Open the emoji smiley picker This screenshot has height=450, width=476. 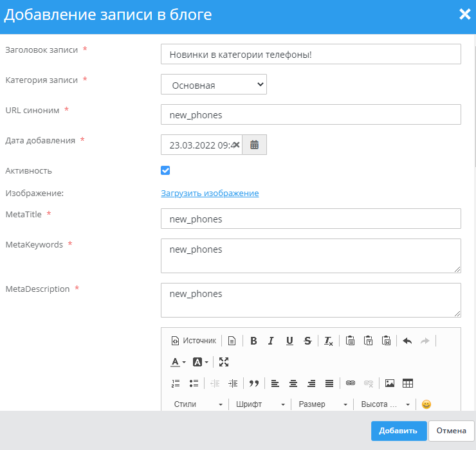pyautogui.click(x=426, y=404)
